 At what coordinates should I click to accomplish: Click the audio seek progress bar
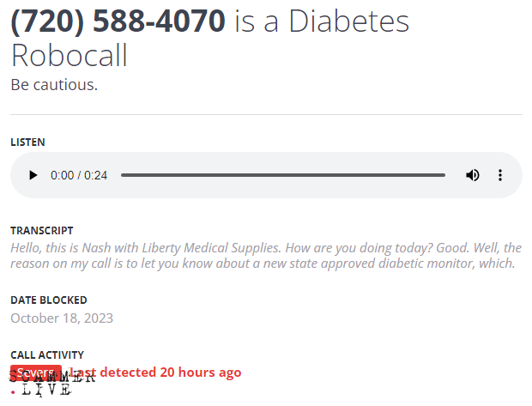[x=283, y=175]
